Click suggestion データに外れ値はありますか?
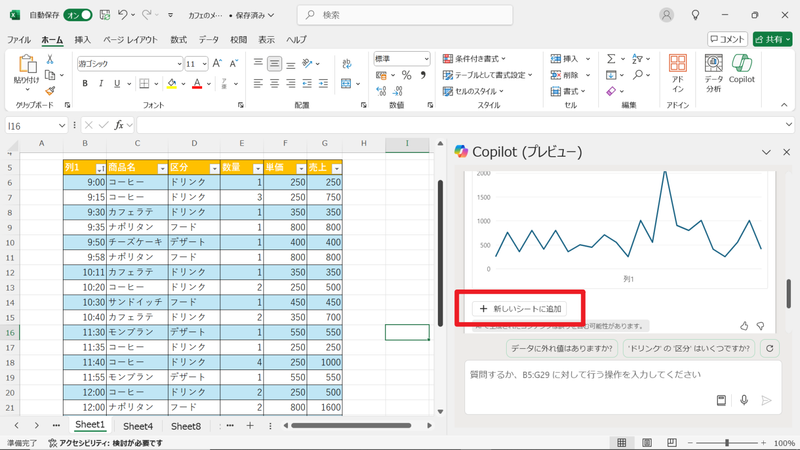 (562, 348)
